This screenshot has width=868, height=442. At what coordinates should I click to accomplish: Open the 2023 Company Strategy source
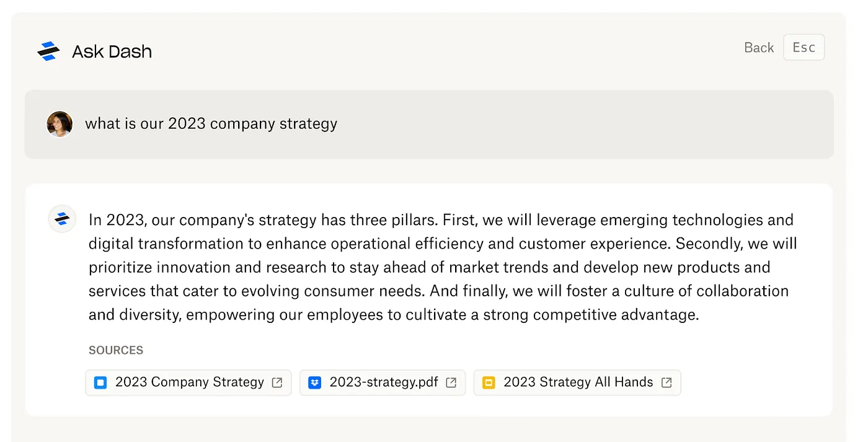tap(189, 382)
